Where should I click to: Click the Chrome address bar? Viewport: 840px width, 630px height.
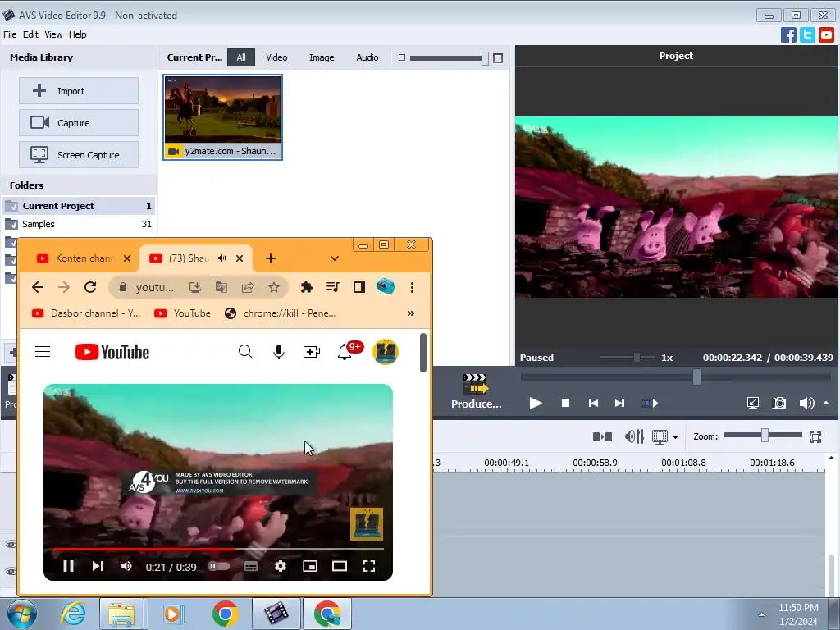point(155,287)
